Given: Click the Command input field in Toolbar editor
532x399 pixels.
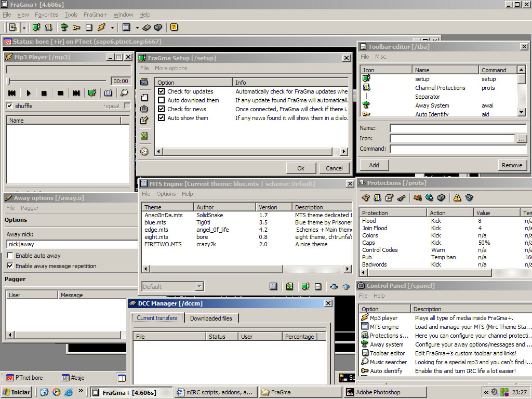Looking at the screenshot, I should tap(458, 149).
